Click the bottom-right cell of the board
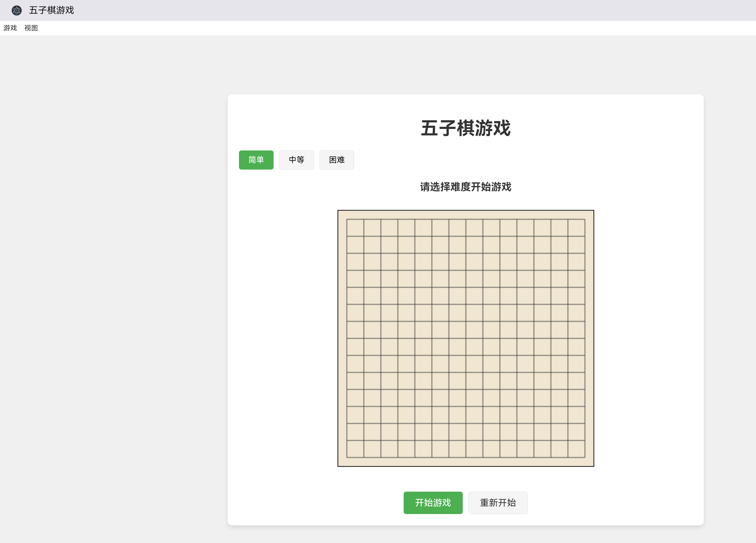The width and height of the screenshot is (756, 543). 577,449
